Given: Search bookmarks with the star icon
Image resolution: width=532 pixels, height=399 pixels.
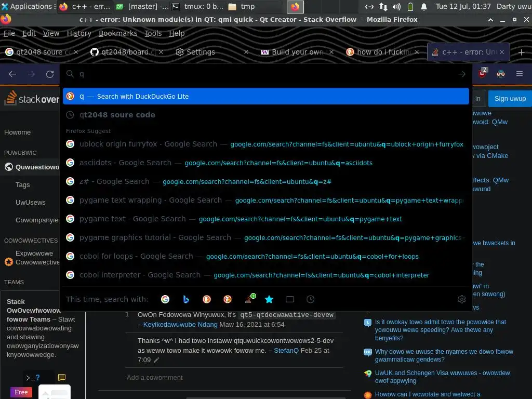Looking at the screenshot, I should (x=269, y=299).
